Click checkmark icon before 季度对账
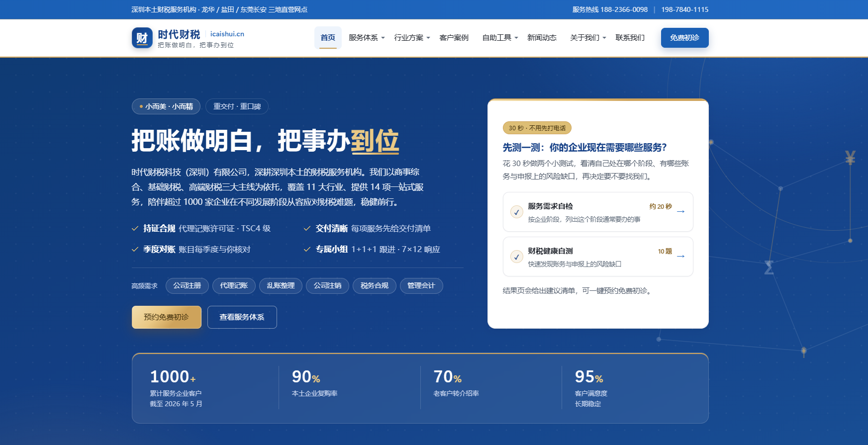Screen dimensions: 868x445 pyautogui.click(x=135, y=250)
